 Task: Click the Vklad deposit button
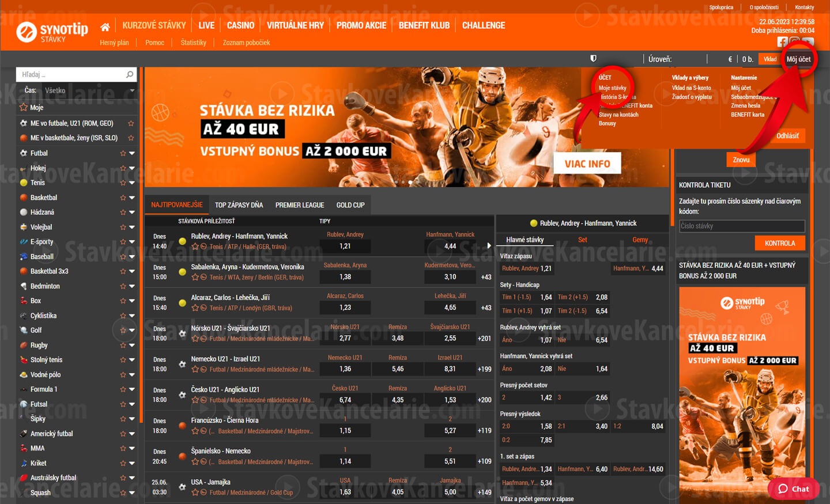coord(770,59)
